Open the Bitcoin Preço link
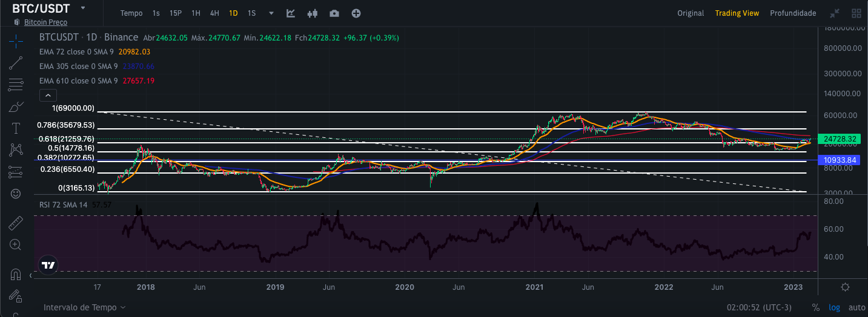 pos(45,22)
